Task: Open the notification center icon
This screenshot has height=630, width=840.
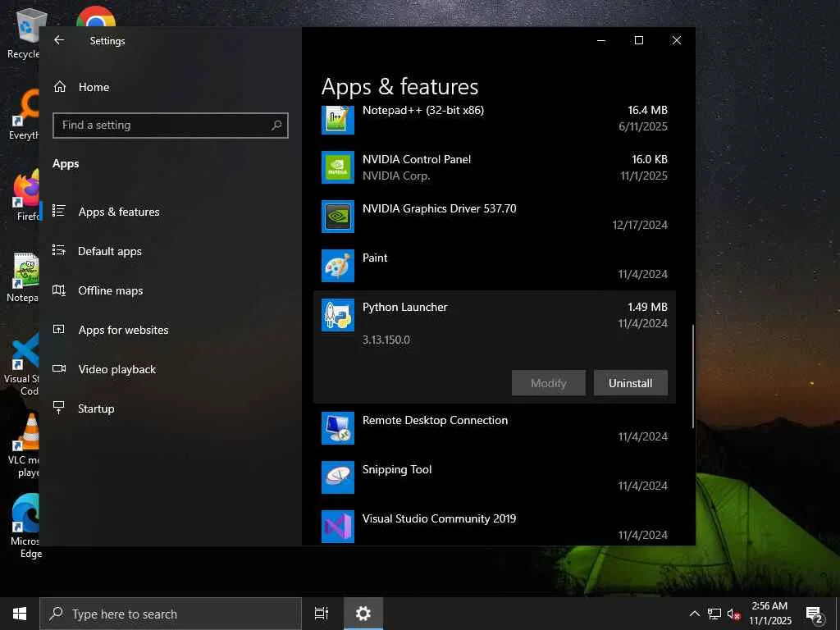Action: tap(814, 614)
